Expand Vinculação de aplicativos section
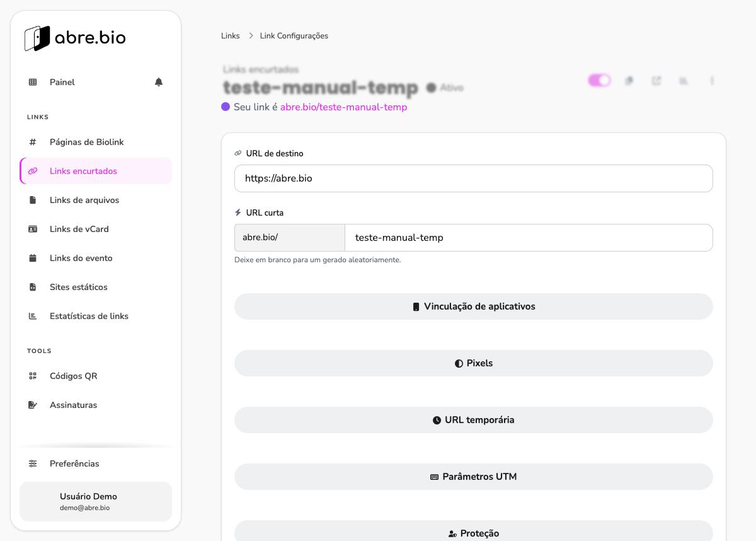The width and height of the screenshot is (756, 541). [x=474, y=306]
